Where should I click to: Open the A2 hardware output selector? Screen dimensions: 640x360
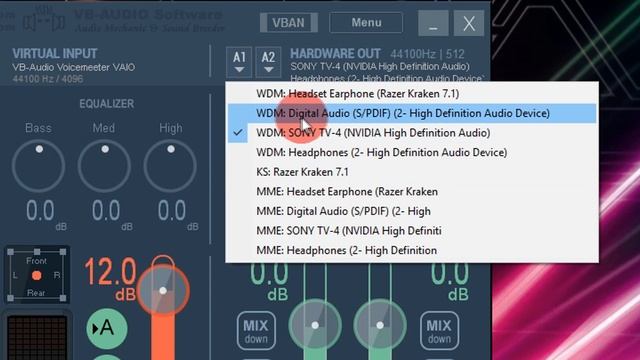(268, 62)
